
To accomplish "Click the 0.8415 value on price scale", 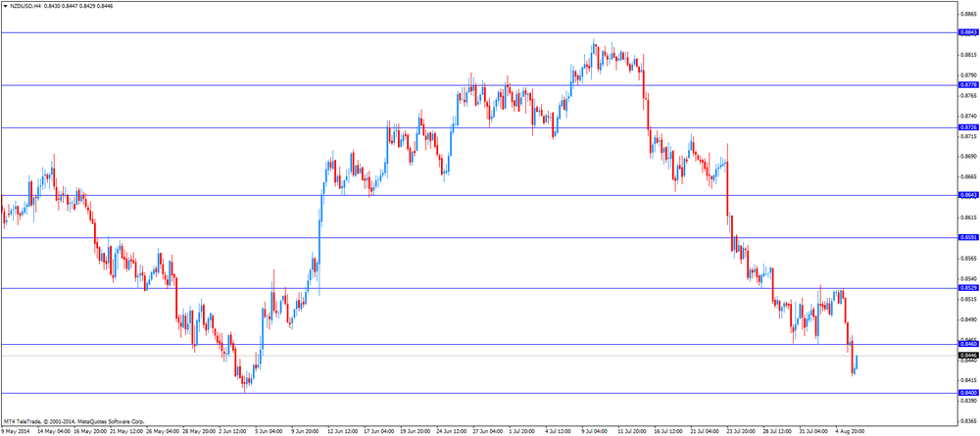I will click(969, 380).
